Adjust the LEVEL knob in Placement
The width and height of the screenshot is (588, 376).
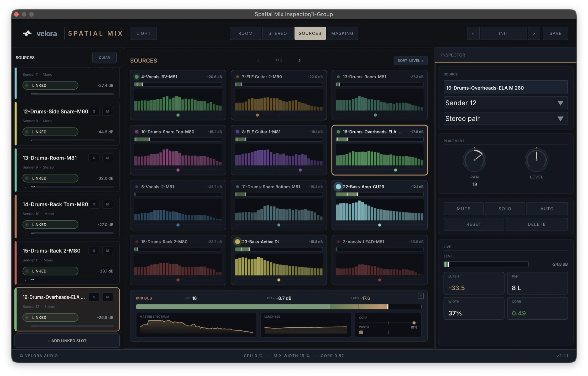pyautogui.click(x=536, y=160)
